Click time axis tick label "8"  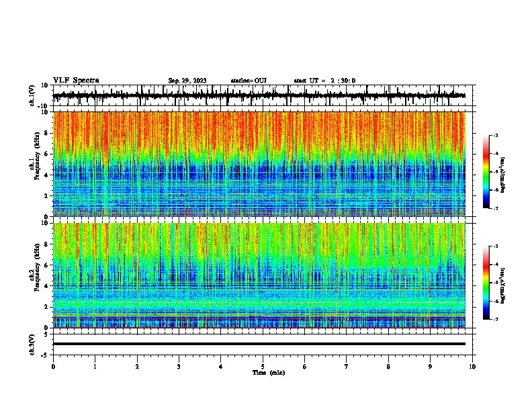388,367
